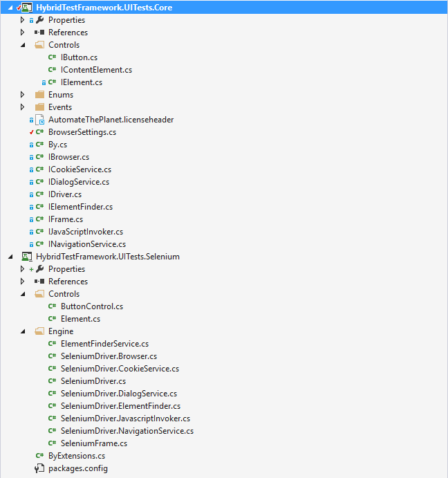Click the Enums folder icon
Viewport: 448px width, 478px height.
[39, 95]
